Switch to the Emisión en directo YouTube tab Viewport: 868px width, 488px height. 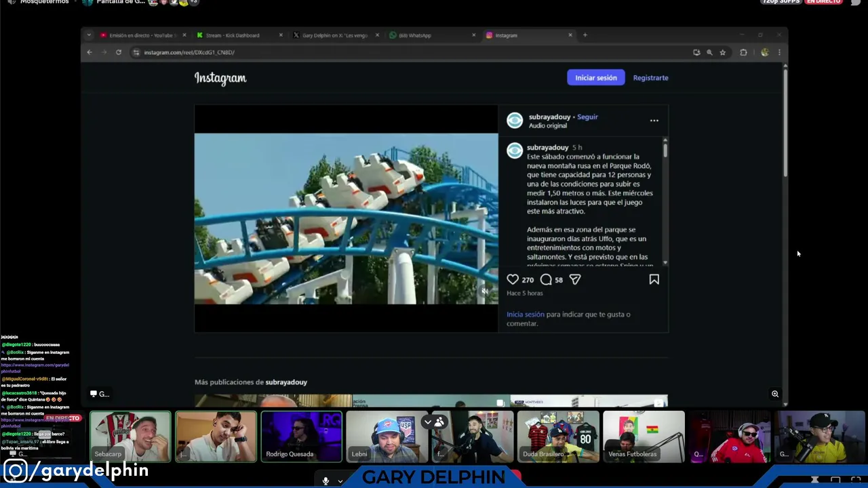pos(142,35)
